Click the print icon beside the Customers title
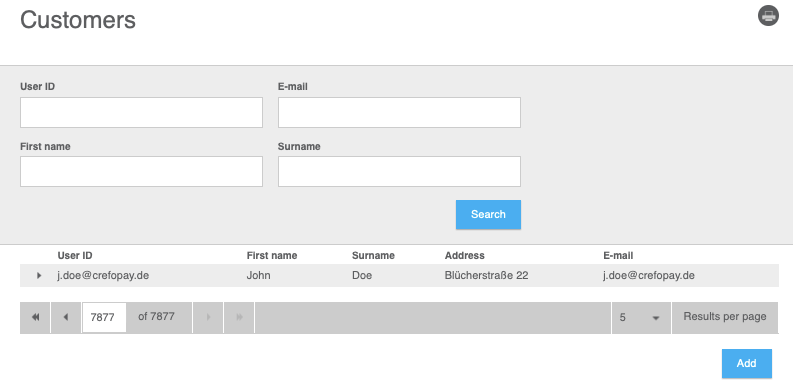This screenshot has width=793, height=389. click(x=768, y=16)
